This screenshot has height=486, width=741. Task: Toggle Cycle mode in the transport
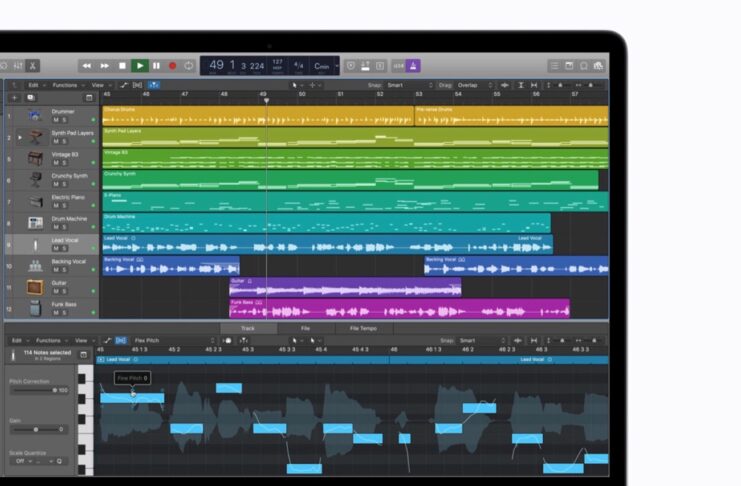tap(189, 66)
